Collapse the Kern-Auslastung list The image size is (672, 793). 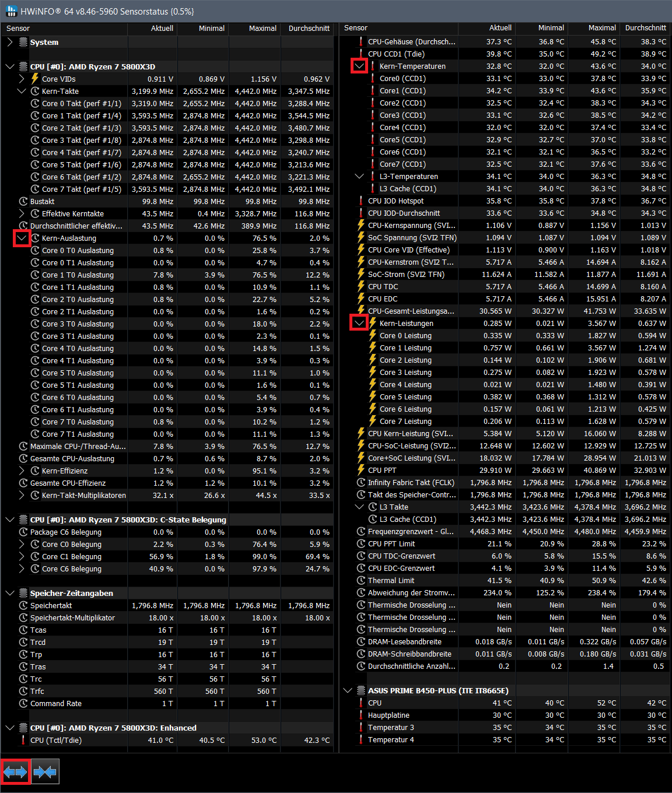pos(22,238)
